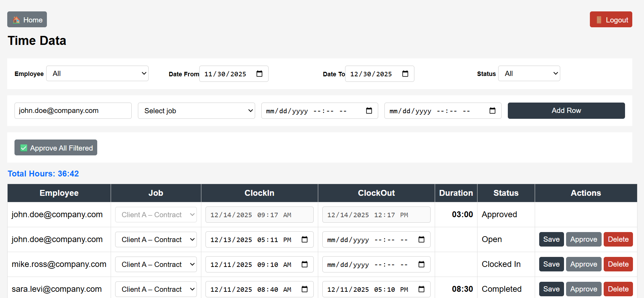The width and height of the screenshot is (644, 298).
Task: Click Approve All Filtered button
Action: 56,148
